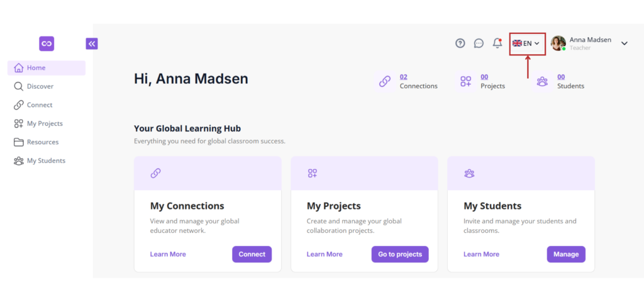Click Learn More under My Students
Screen dimensions: 644x302
tap(481, 254)
